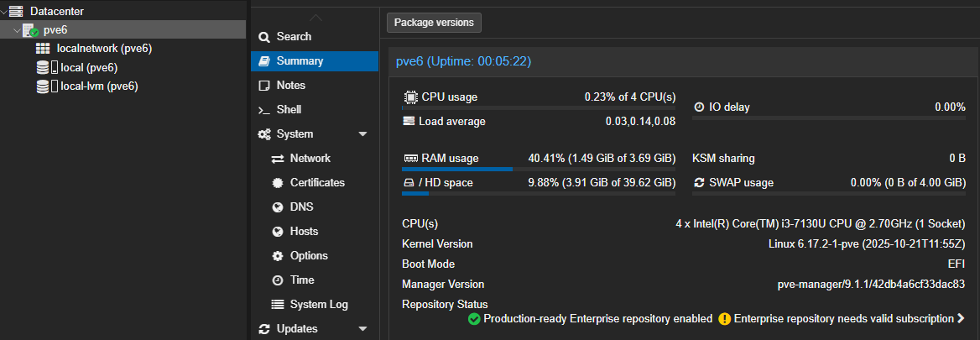This screenshot has width=980, height=340.
Task: Click the System Log list icon
Action: point(277,305)
